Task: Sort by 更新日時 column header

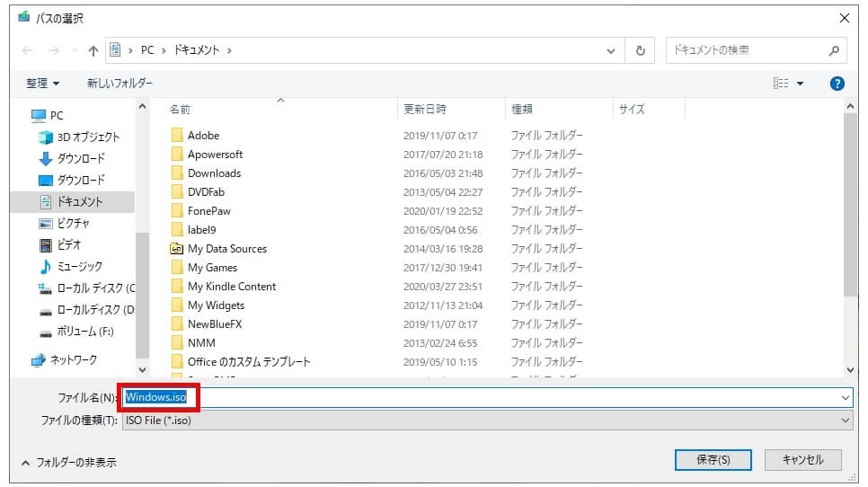Action: (425, 109)
